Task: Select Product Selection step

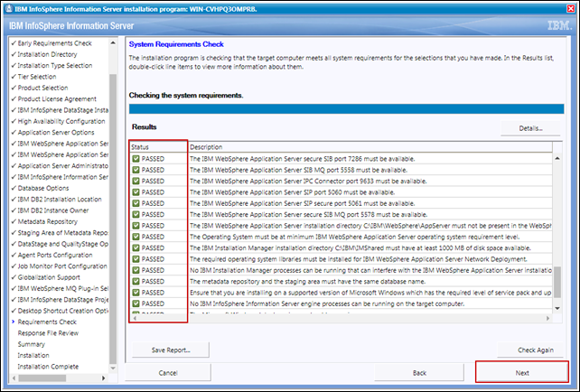Action: click(42, 88)
